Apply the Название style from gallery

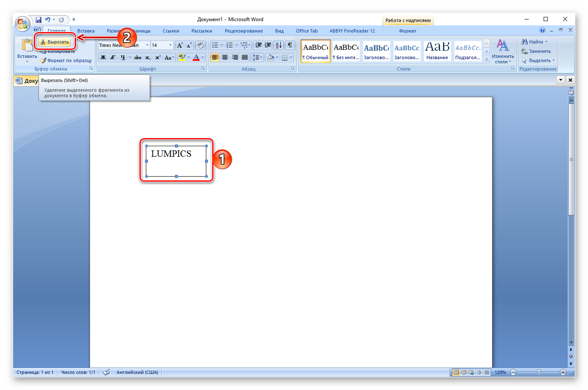point(437,51)
